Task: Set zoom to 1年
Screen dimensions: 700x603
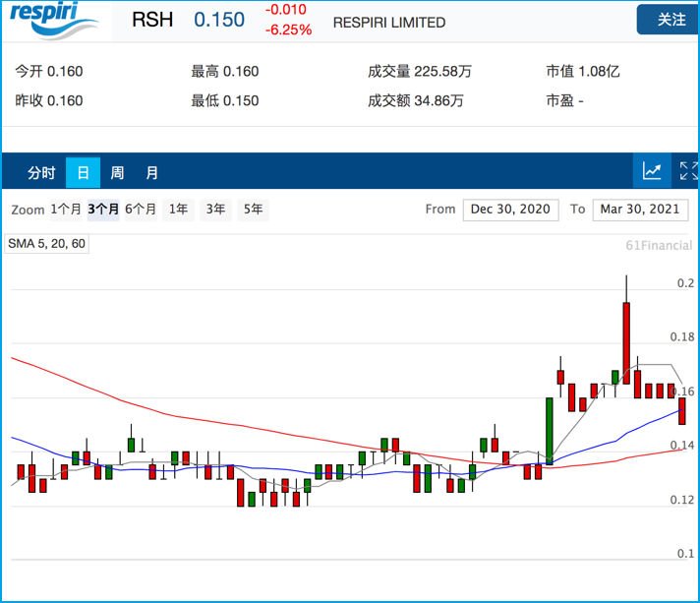Action: click(178, 210)
